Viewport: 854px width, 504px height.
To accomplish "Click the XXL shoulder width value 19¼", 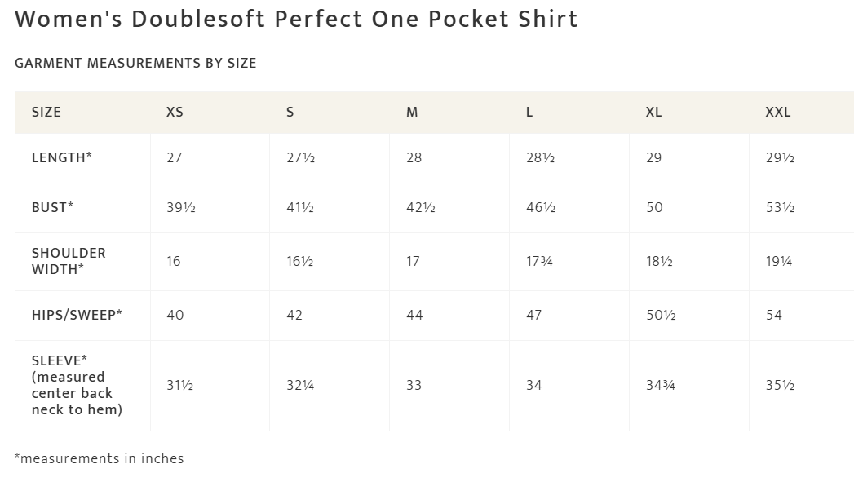I will [x=779, y=261].
